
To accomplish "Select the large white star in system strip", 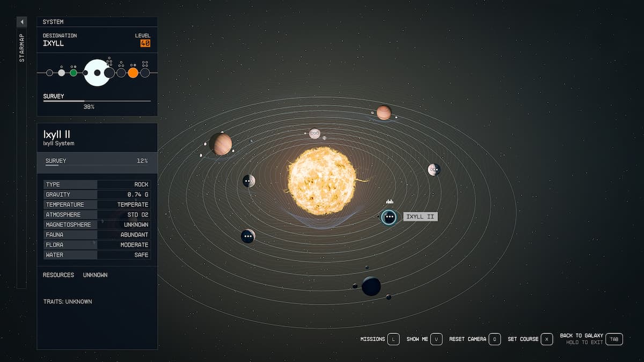I will [x=97, y=72].
